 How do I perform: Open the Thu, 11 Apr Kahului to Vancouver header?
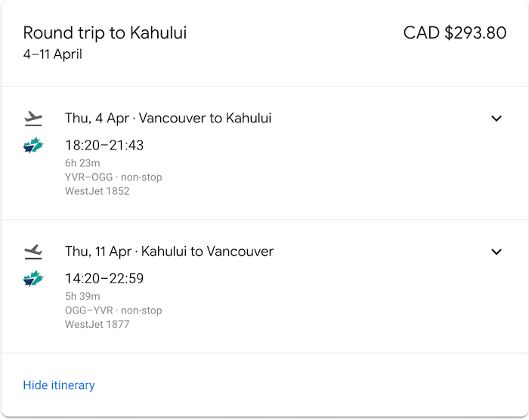(x=169, y=252)
